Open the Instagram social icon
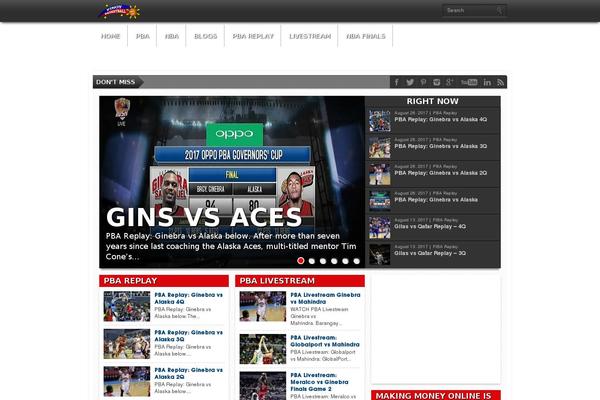The width and height of the screenshot is (600, 400). [436, 82]
